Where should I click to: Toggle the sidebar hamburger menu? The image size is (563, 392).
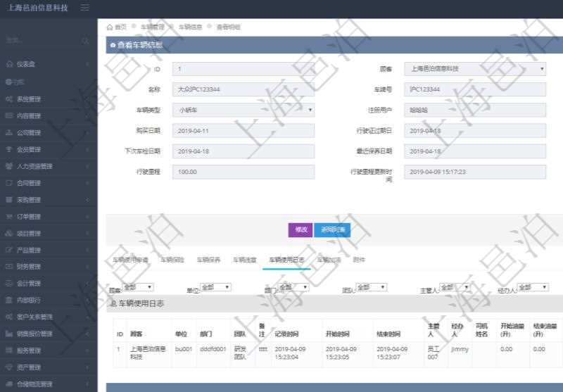[85, 8]
